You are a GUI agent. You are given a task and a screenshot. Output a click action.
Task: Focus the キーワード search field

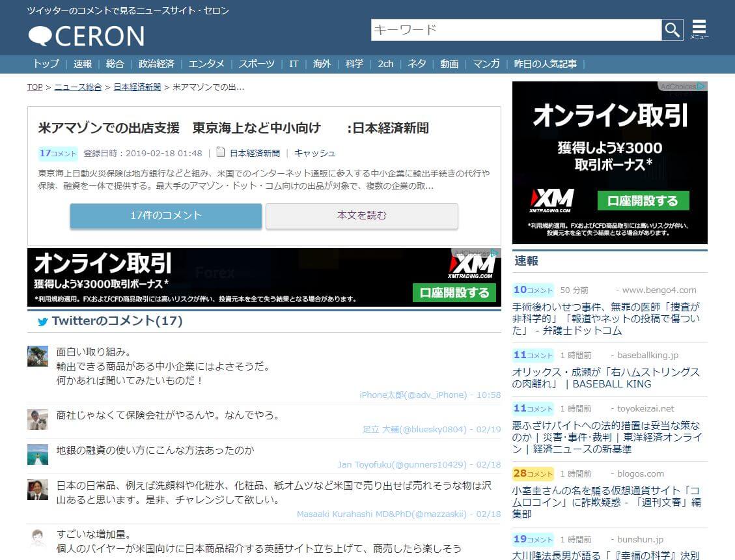(x=516, y=30)
